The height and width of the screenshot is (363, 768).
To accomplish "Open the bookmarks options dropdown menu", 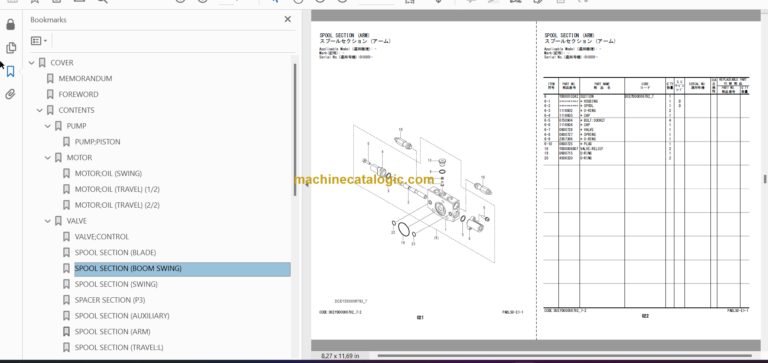I will pos(39,41).
